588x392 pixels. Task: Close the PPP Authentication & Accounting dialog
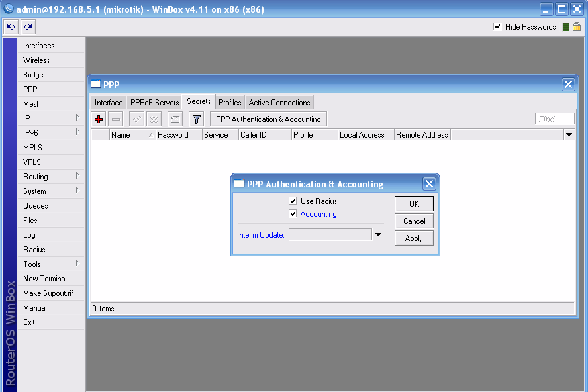pos(429,184)
